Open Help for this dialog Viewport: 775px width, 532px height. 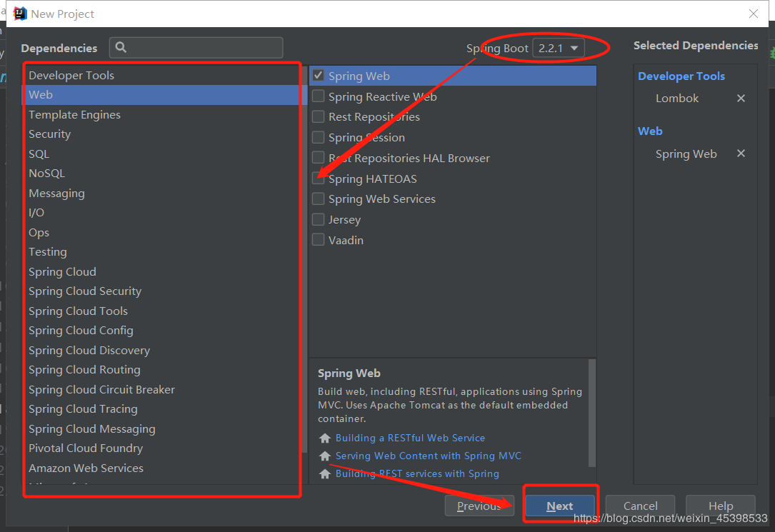[x=721, y=506]
